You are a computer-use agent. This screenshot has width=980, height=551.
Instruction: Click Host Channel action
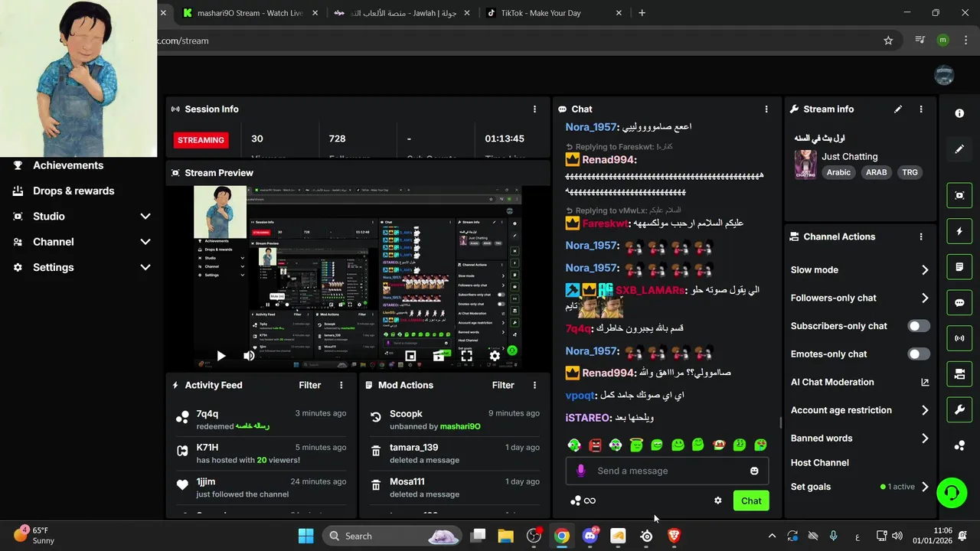pos(819,462)
